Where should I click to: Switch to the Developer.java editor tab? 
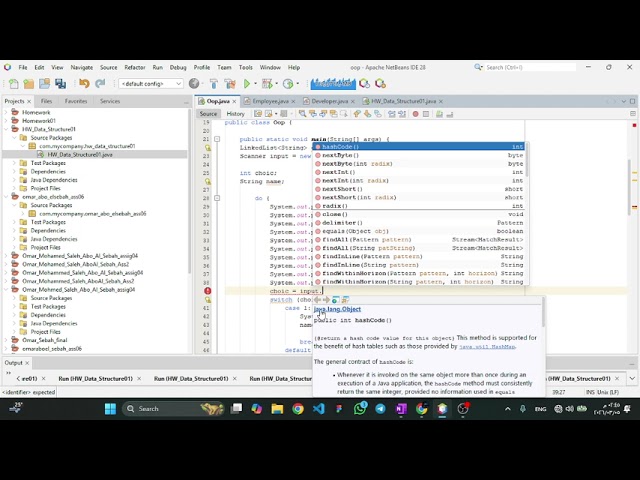click(x=329, y=101)
